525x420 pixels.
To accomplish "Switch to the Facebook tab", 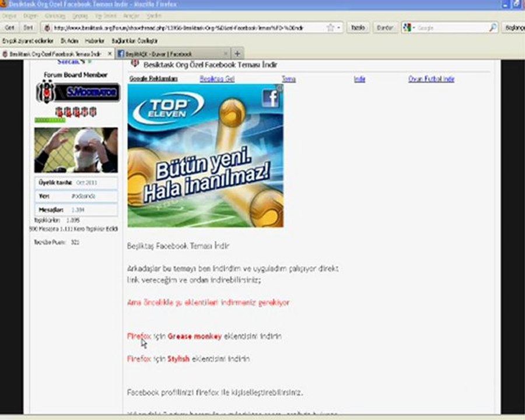I will (x=174, y=54).
